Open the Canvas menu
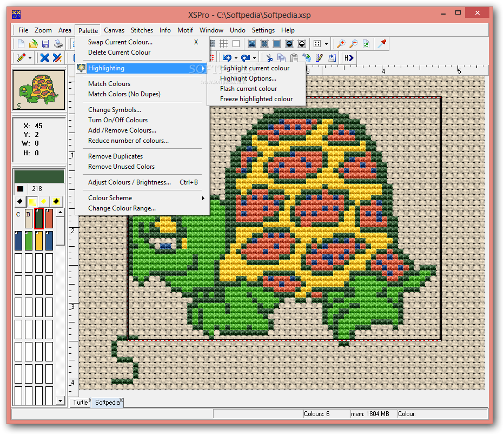The width and height of the screenshot is (504, 435). [114, 30]
